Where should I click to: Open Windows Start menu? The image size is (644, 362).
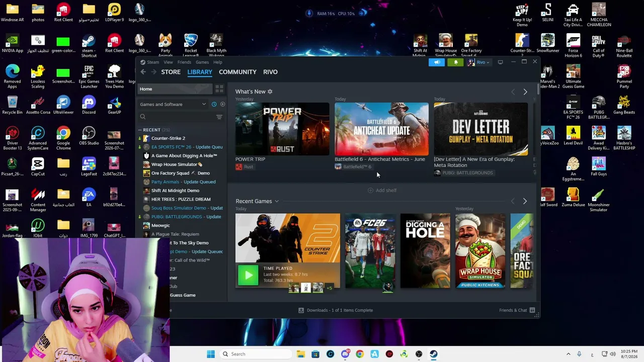(x=211, y=354)
